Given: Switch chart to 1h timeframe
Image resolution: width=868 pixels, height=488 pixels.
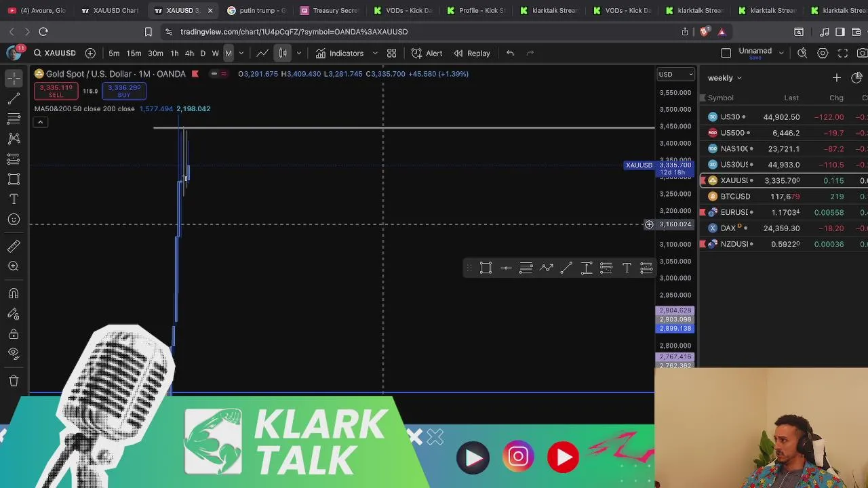Looking at the screenshot, I should tap(174, 53).
